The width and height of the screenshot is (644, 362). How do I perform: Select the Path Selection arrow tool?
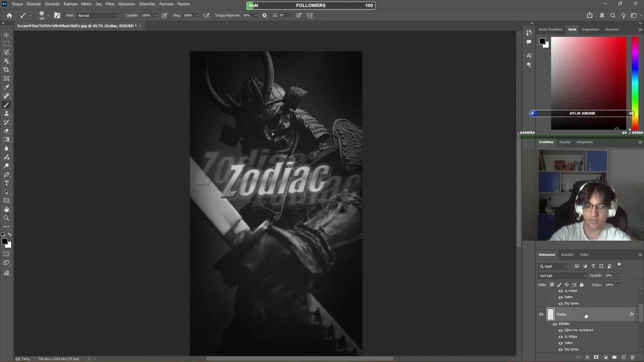click(7, 192)
